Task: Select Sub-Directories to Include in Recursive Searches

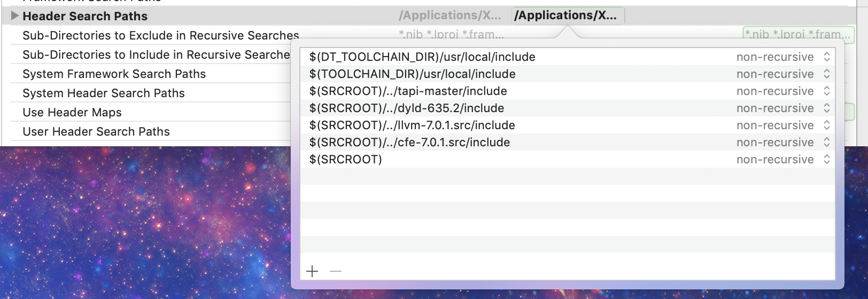Action: tap(157, 54)
